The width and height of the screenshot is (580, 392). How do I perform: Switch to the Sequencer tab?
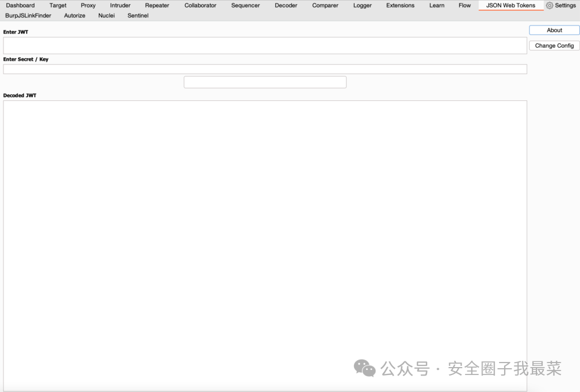click(x=245, y=5)
